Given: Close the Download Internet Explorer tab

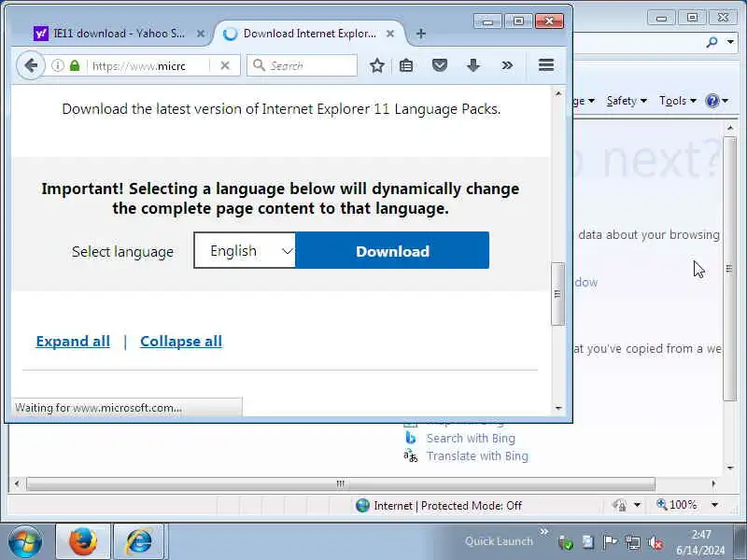Looking at the screenshot, I should click(x=390, y=34).
